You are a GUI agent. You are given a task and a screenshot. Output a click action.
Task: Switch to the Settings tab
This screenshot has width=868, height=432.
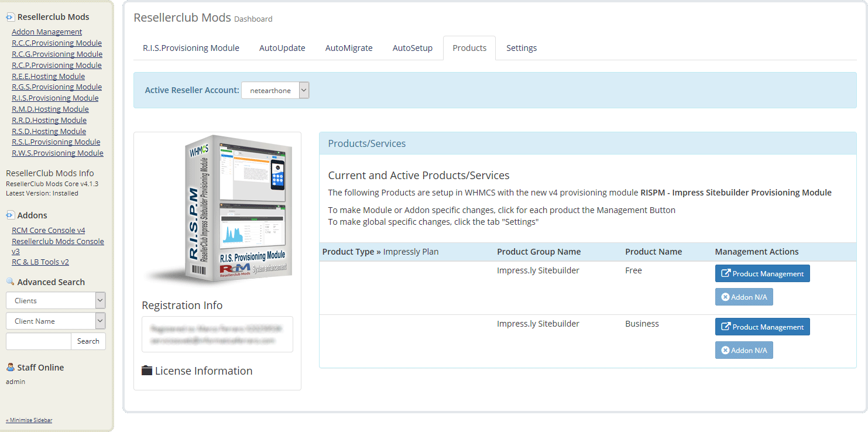point(522,48)
